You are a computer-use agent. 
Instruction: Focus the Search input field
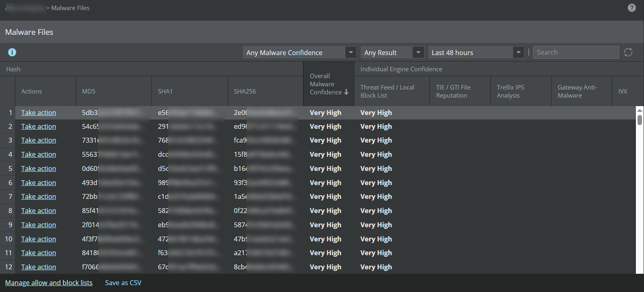tap(576, 52)
